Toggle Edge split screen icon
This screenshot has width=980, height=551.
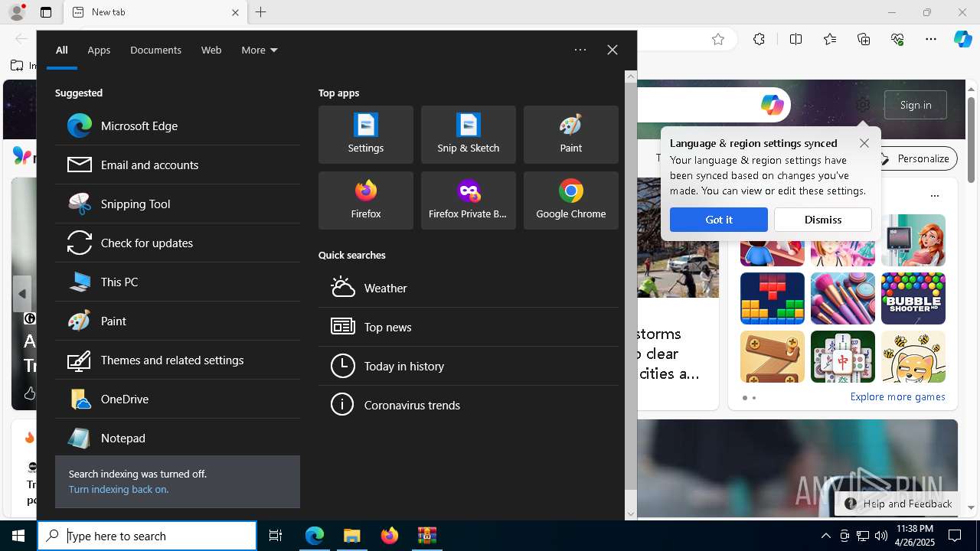click(x=795, y=39)
